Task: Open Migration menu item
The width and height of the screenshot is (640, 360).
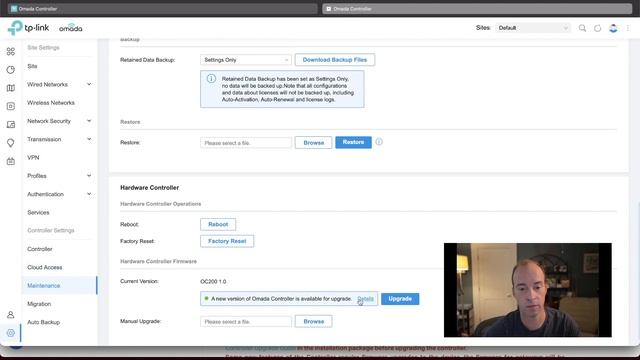Action: pyautogui.click(x=39, y=304)
